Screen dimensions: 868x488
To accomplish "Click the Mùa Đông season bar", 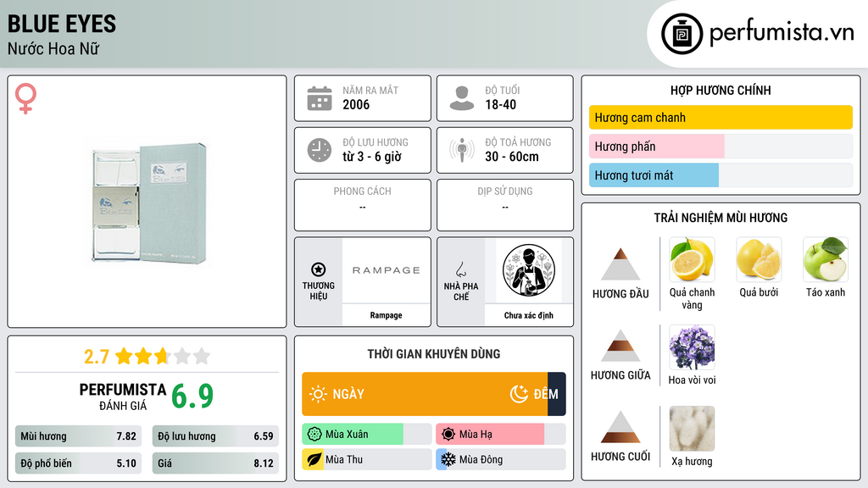I will tap(501, 460).
